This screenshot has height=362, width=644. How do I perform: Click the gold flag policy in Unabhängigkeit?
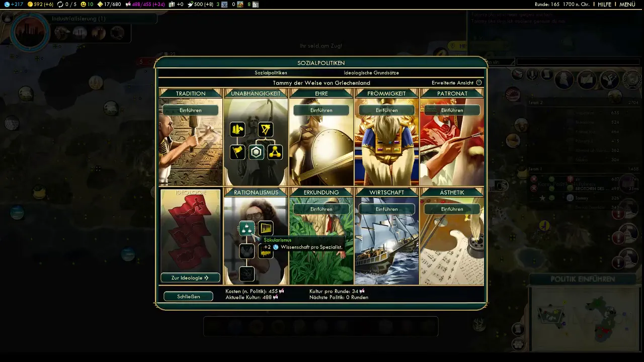[237, 152]
